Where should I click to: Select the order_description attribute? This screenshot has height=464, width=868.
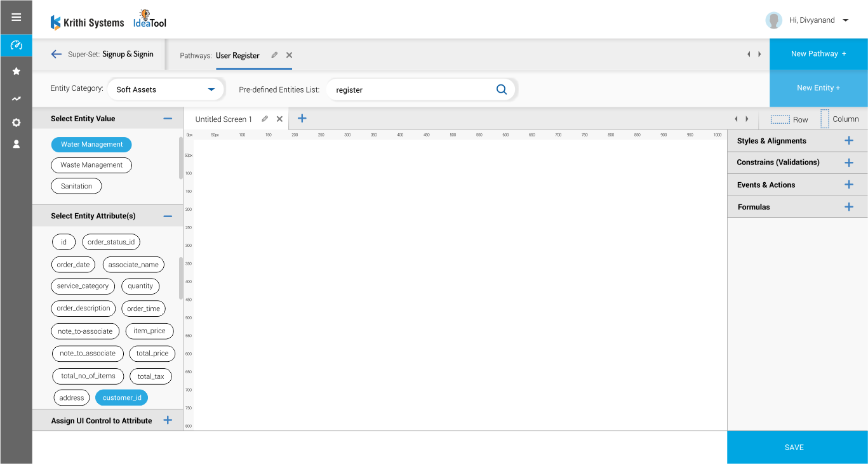[83, 308]
